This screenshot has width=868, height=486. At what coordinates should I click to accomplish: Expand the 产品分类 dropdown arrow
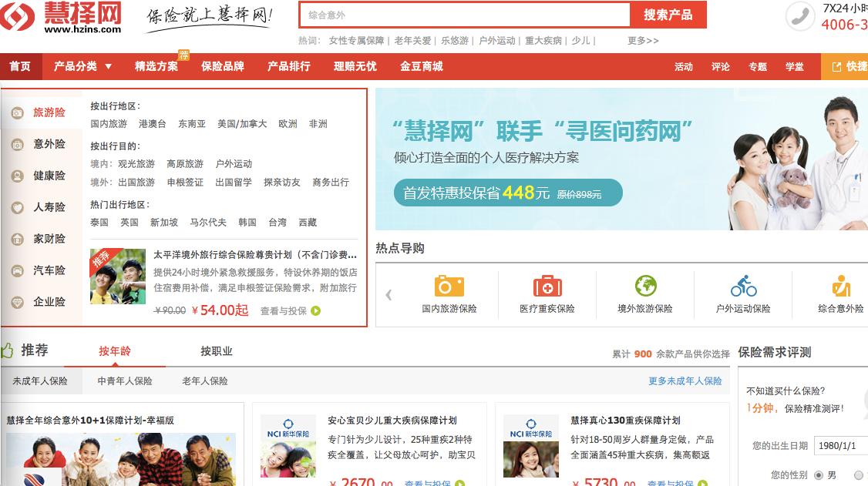pos(109,66)
